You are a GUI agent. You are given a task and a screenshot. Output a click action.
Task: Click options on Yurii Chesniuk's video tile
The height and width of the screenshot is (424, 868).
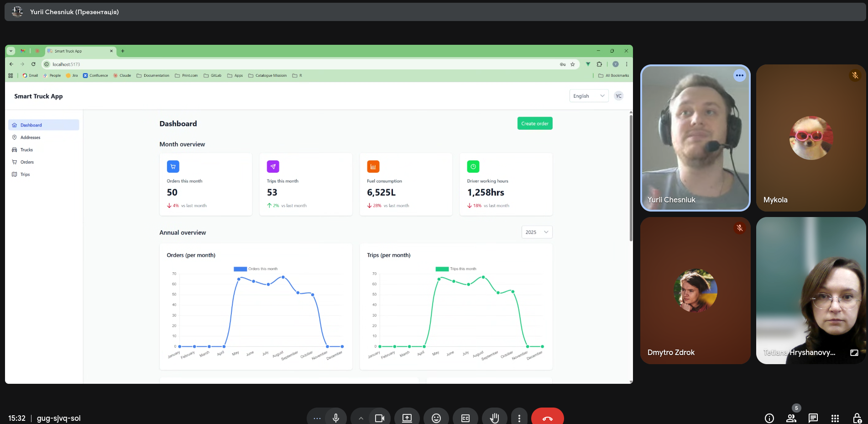click(739, 75)
